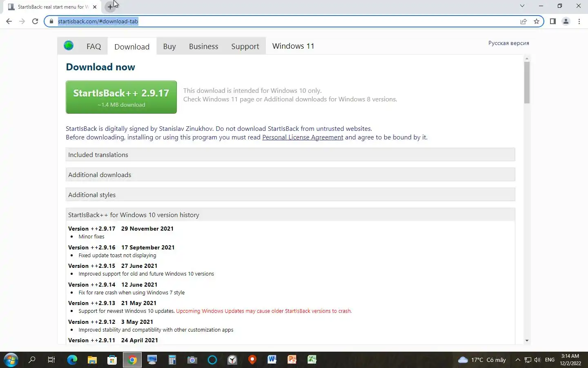Image resolution: width=588 pixels, height=368 pixels.
Task: Click the page scrollbar down arrow
Action: click(x=527, y=341)
